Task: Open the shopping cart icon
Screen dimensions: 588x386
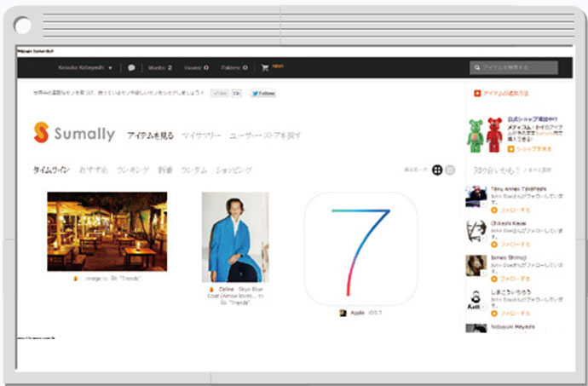Action: coord(265,68)
